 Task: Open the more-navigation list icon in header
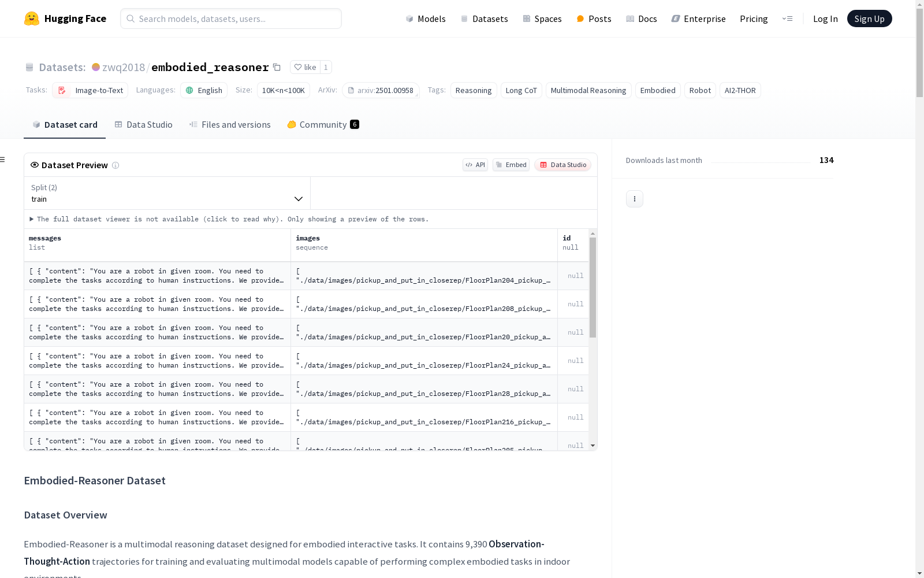(787, 18)
